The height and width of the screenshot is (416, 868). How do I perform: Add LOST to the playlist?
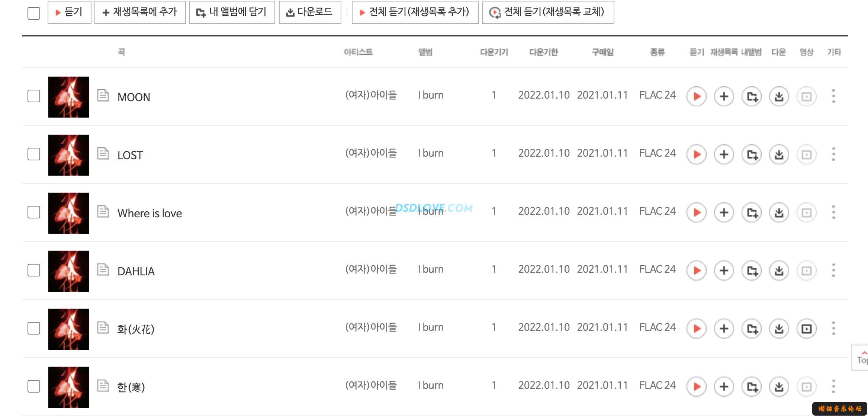pos(724,154)
